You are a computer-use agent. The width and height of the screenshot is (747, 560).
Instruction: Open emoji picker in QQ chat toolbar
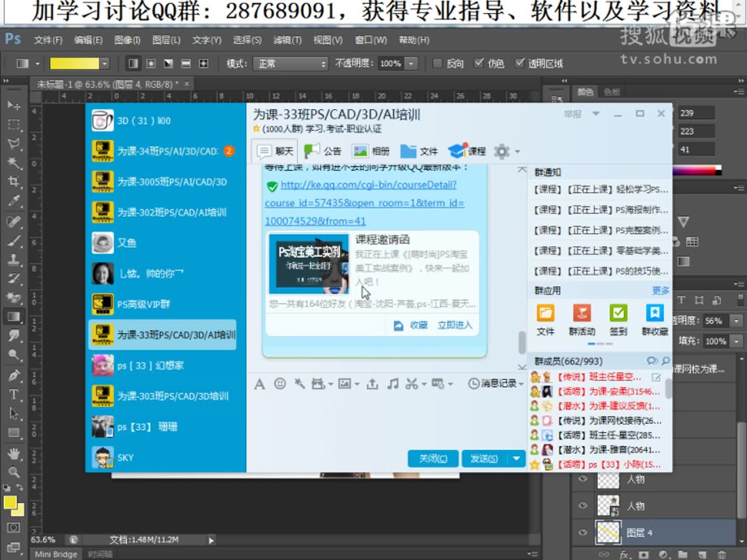tap(280, 384)
